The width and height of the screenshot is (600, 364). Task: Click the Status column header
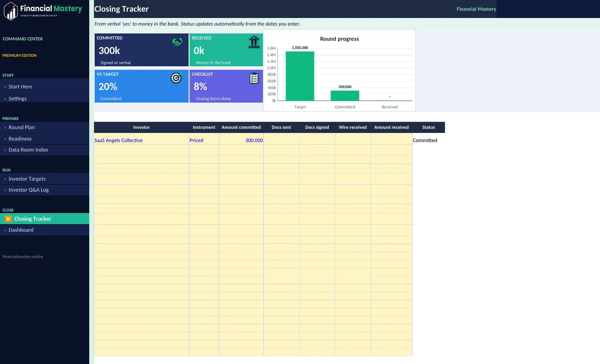click(429, 127)
